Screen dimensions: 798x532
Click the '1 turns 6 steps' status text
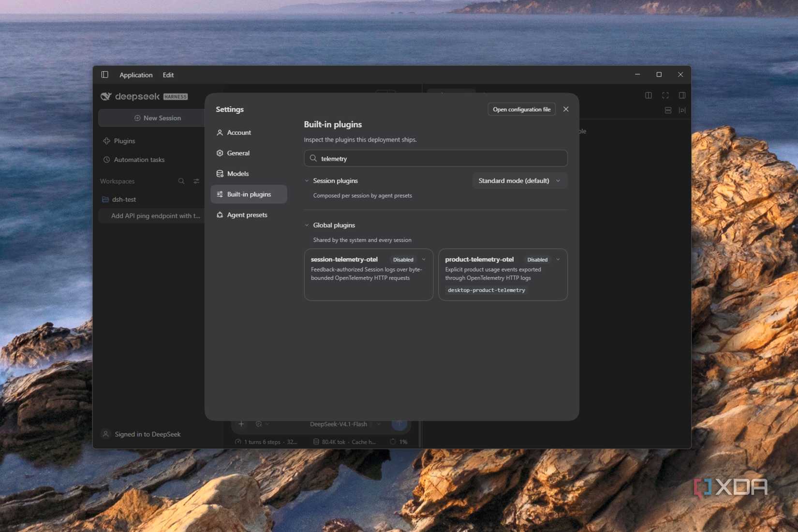tap(262, 442)
